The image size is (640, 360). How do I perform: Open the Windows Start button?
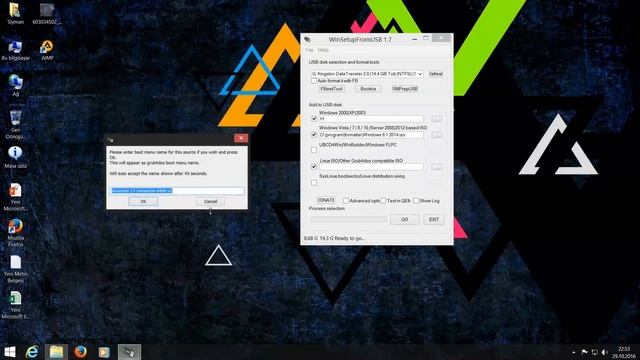point(9,352)
